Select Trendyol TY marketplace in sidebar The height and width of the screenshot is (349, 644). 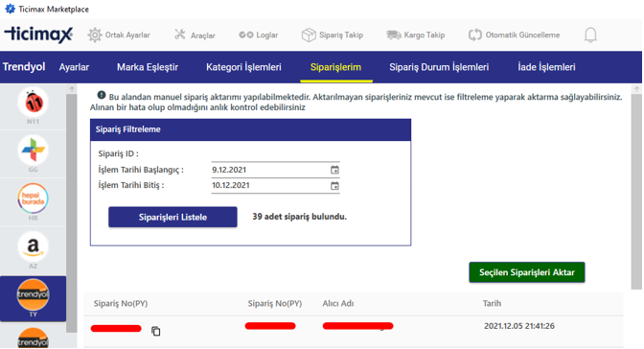click(33, 298)
